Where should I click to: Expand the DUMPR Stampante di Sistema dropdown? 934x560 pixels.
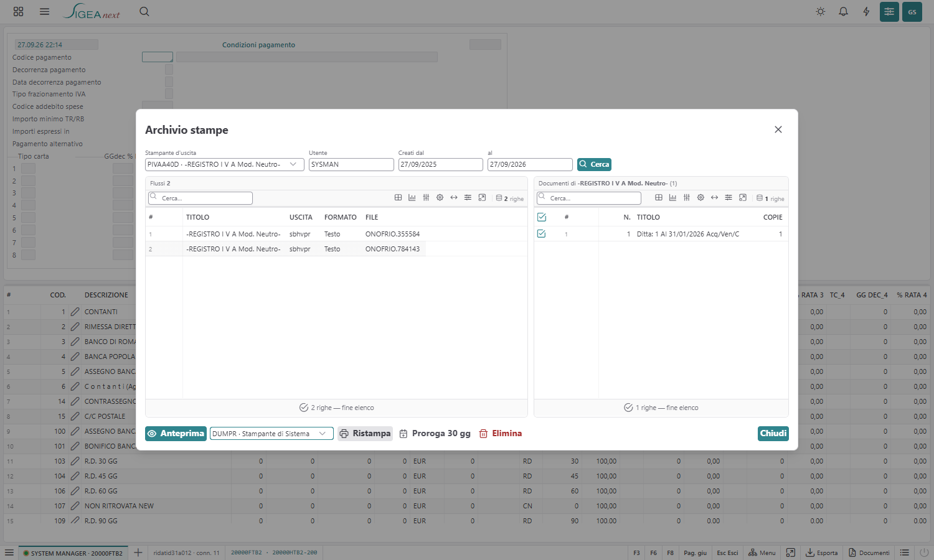[271, 434]
